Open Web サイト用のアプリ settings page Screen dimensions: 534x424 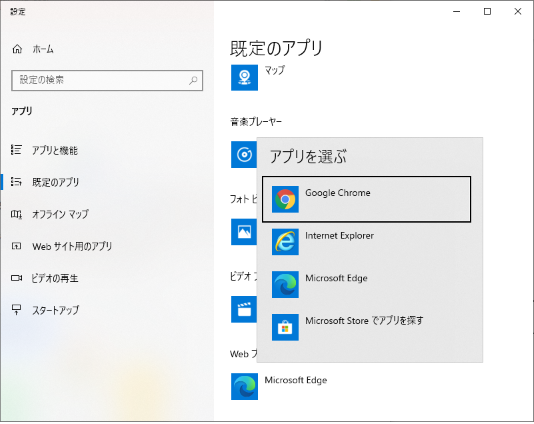click(x=62, y=246)
